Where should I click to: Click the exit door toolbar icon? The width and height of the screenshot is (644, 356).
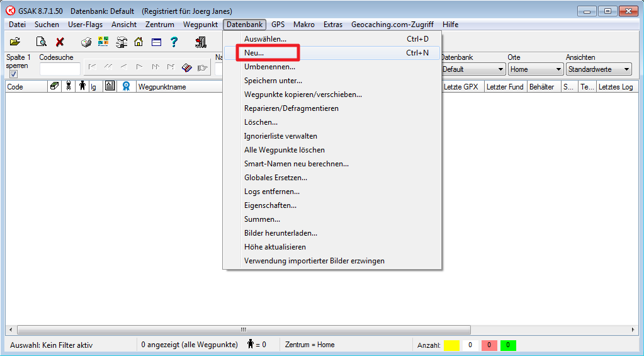pyautogui.click(x=200, y=42)
